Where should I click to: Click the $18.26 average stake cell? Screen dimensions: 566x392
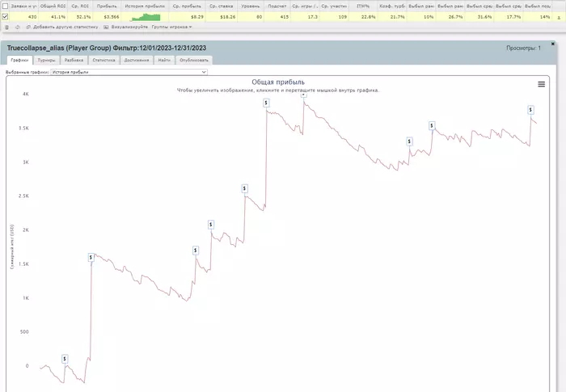tap(222, 17)
